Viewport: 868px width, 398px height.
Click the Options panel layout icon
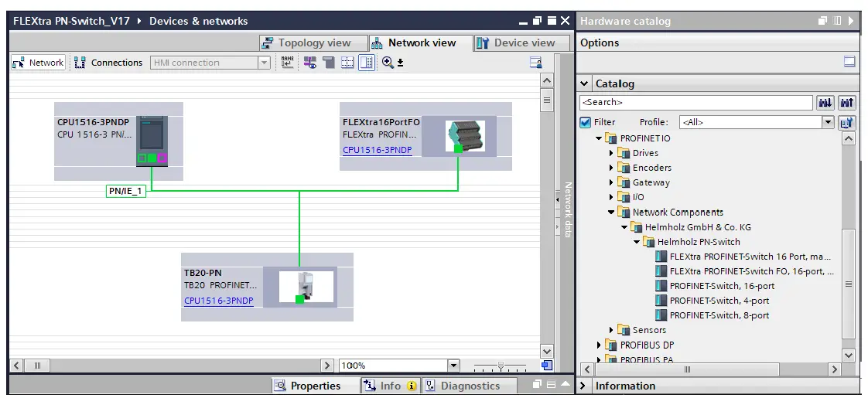[x=849, y=61]
